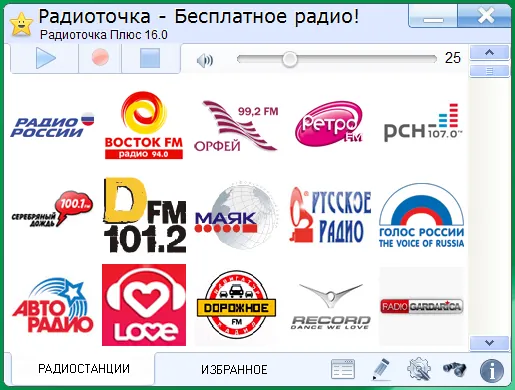The width and height of the screenshot is (515, 390).
Task: Select the РАДИОСТАНЦИИ tab
Action: 84,369
